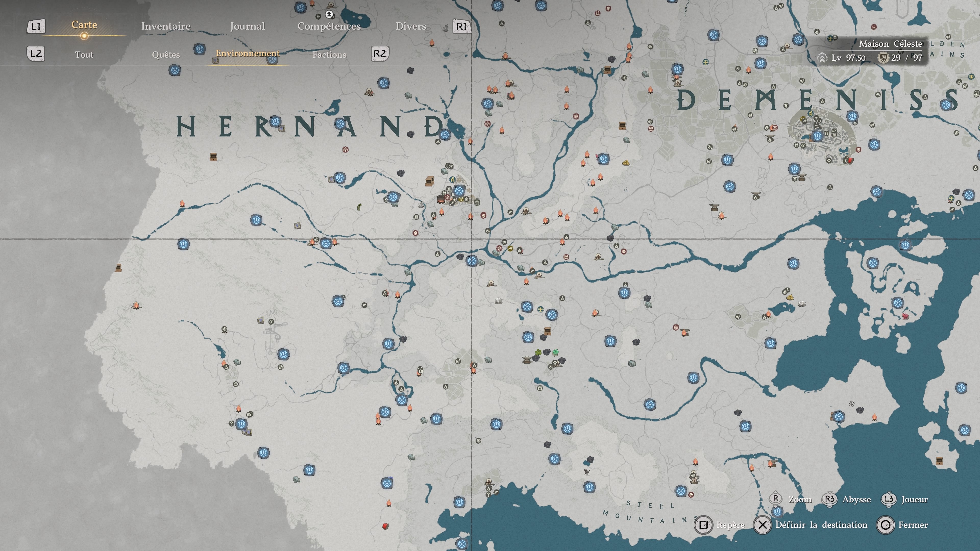Select the red gem icon on the southern coast
The height and width of the screenshot is (551, 980).
[x=385, y=526]
